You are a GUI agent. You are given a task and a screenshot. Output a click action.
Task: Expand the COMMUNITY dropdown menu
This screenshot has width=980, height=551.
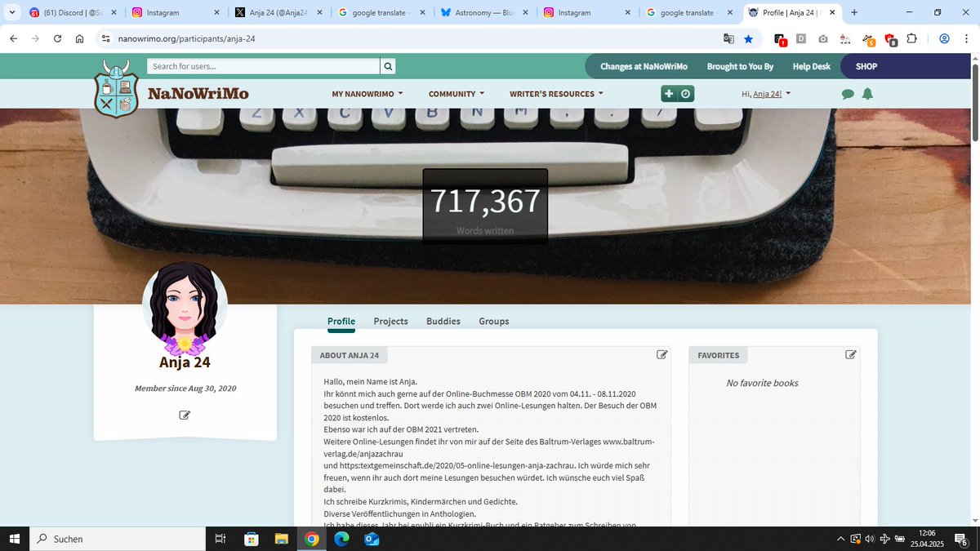click(456, 93)
